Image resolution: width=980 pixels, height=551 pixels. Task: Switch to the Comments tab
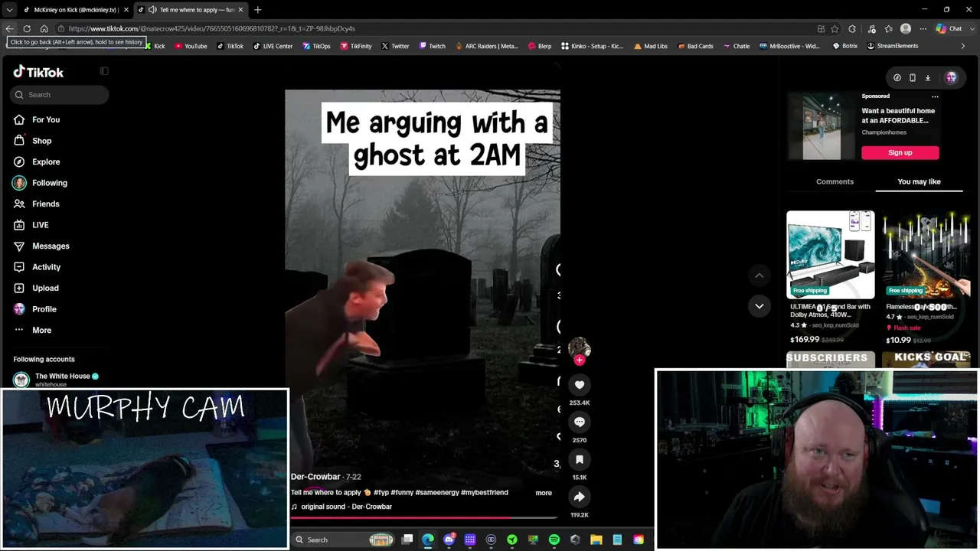835,181
